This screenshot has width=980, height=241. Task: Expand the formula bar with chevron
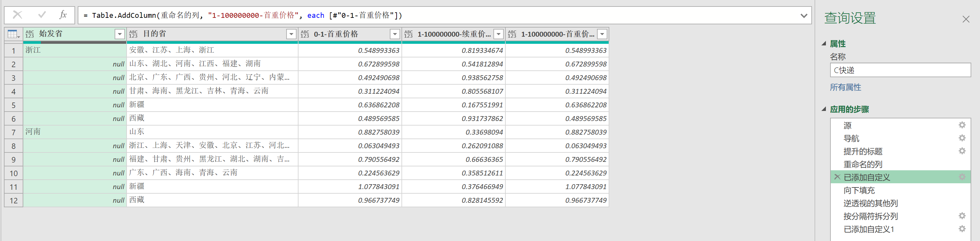coord(804,16)
